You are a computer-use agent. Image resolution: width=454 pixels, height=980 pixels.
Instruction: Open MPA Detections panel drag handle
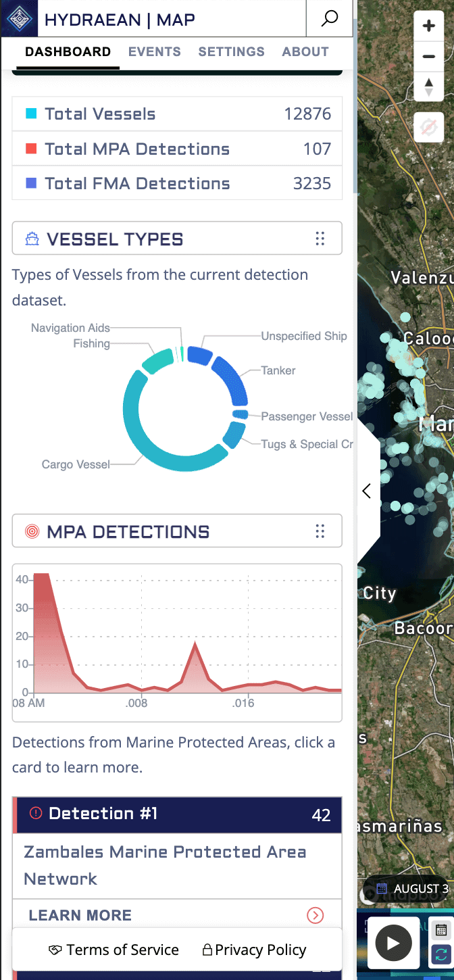pos(320,531)
